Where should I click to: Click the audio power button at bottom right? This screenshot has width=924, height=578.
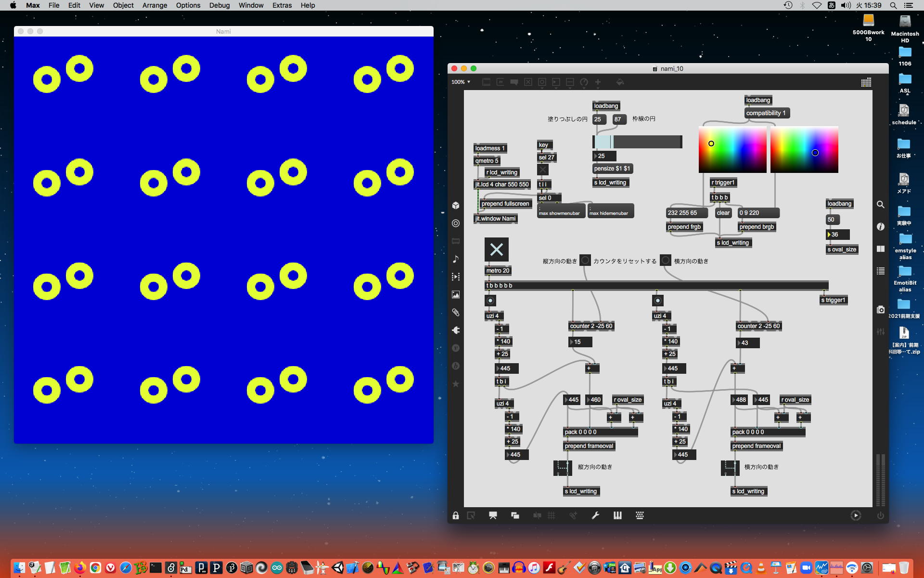pos(880,515)
